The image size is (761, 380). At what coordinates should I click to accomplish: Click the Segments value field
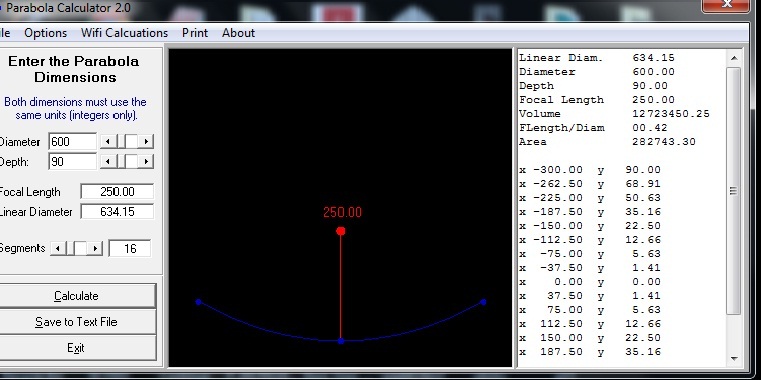pos(130,248)
